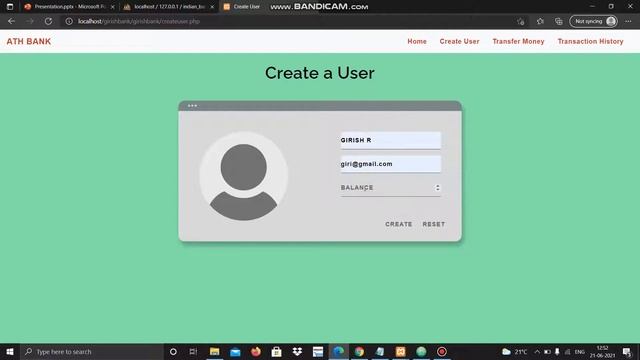Open the tab actions menu icon
This screenshot has width=640, height=360.
tap(10, 7)
